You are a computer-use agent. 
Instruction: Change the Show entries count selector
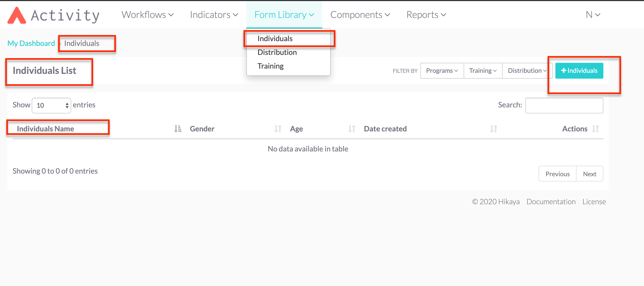click(x=51, y=106)
